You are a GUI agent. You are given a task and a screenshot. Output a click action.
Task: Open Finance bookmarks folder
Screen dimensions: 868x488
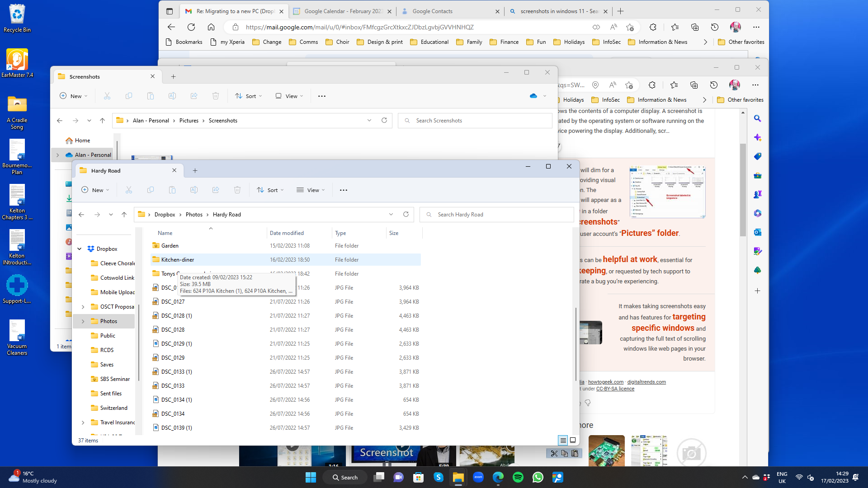(504, 42)
